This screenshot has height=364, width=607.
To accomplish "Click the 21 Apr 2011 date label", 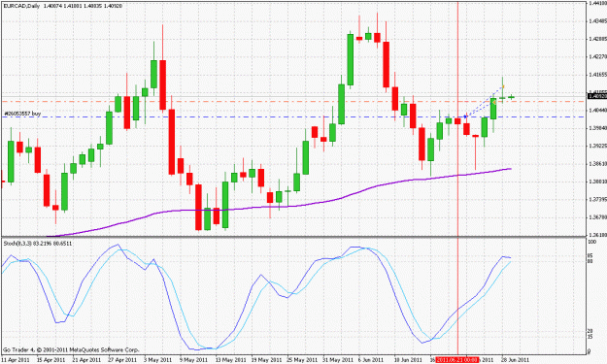I will click(x=86, y=360).
